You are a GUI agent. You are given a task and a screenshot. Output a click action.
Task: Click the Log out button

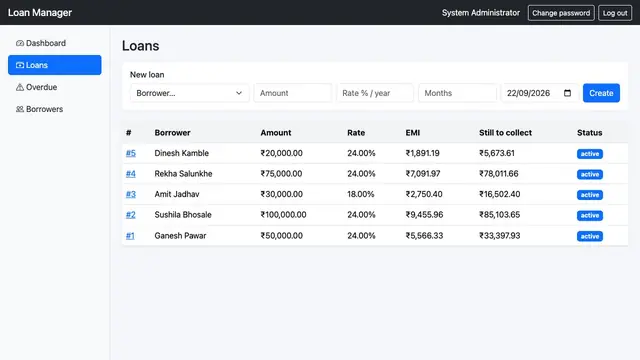click(615, 13)
